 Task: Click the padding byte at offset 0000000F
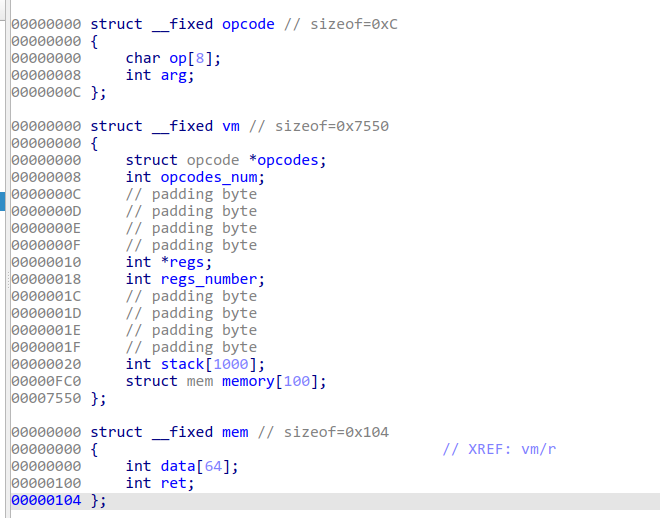click(x=191, y=245)
